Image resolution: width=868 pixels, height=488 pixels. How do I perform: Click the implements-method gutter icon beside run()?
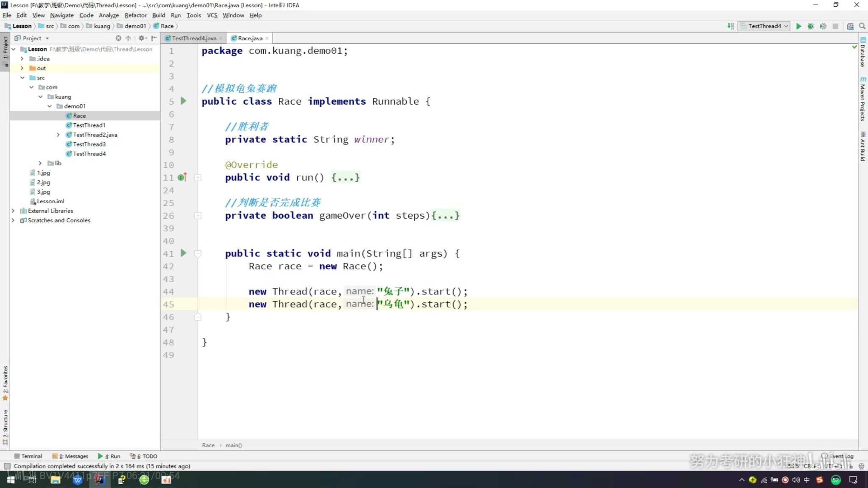click(x=182, y=177)
